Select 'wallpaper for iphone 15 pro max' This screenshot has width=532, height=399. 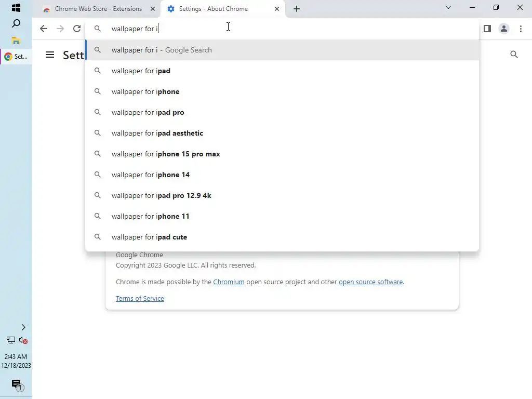coord(282,154)
